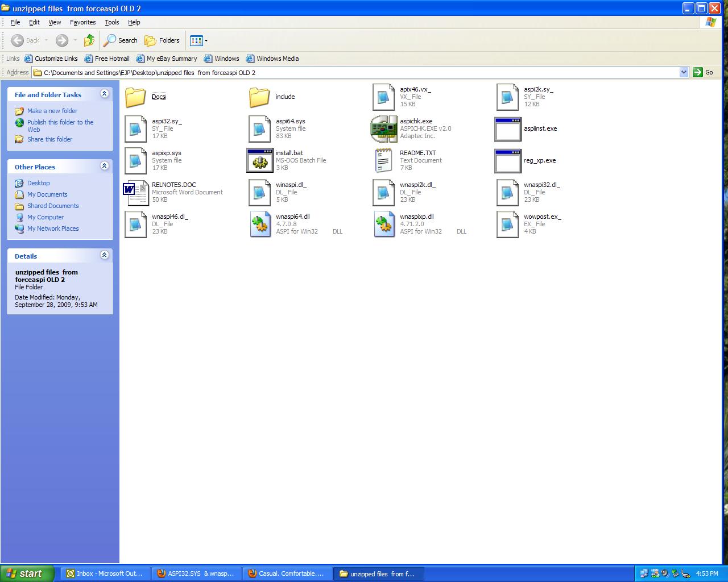Viewport: 728px width, 582px height.
Task: Select the Docs folder icon
Action: pyautogui.click(x=135, y=97)
